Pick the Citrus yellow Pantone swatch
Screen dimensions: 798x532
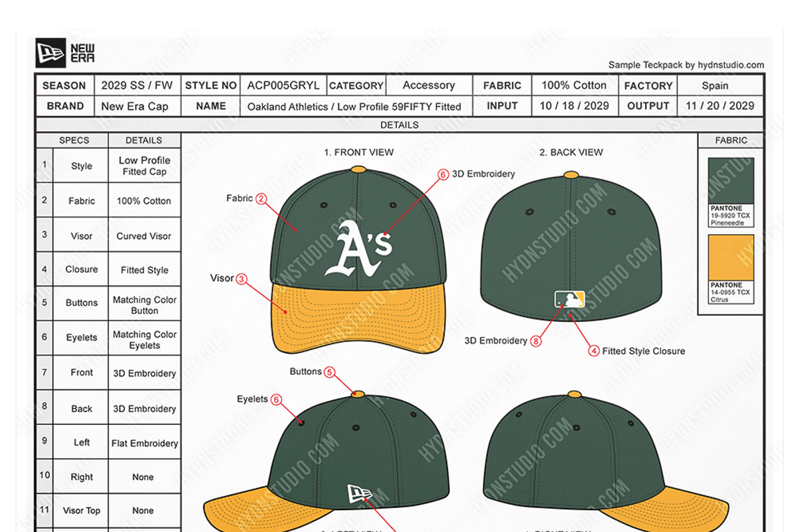731,257
